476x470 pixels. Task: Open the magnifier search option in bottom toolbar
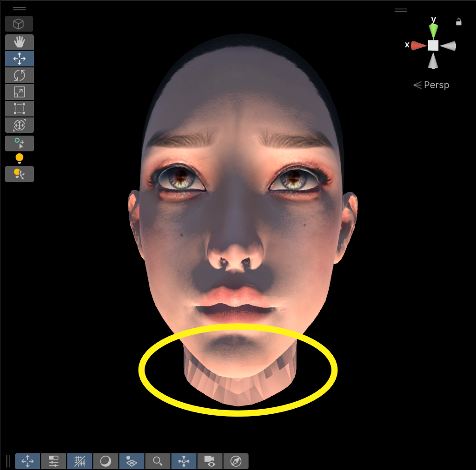[158, 461]
